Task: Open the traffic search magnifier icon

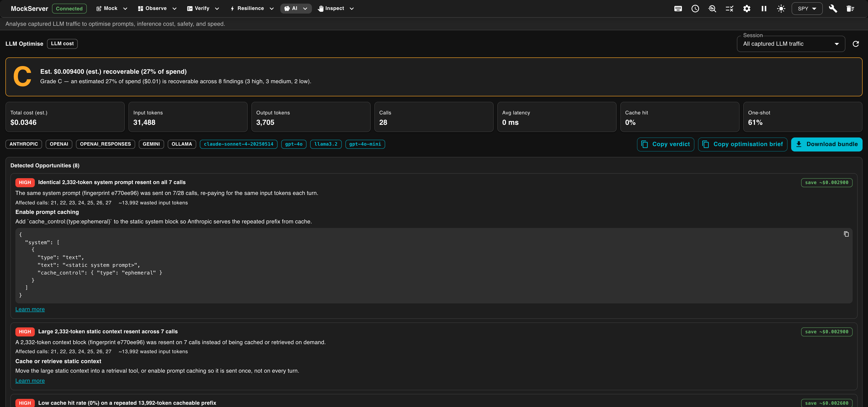Action: 712,9
